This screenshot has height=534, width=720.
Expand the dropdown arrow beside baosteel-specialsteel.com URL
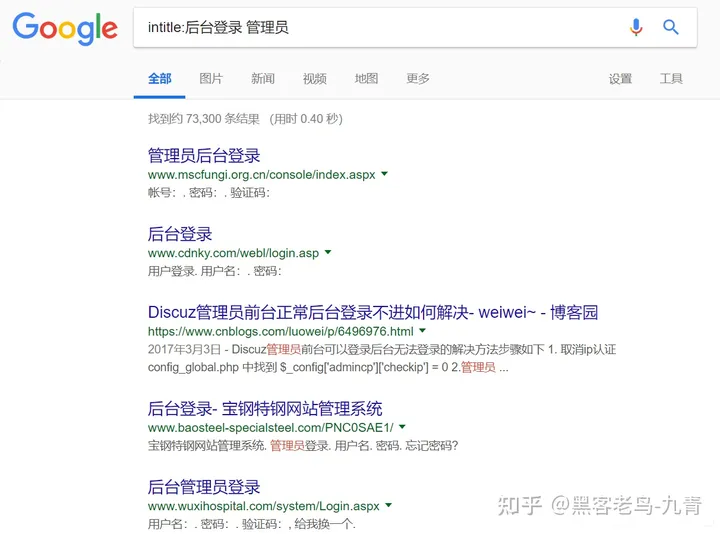point(402,427)
